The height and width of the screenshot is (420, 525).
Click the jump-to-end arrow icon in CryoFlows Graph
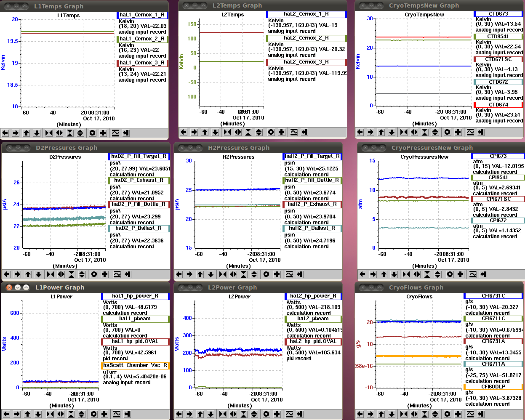pos(481,414)
